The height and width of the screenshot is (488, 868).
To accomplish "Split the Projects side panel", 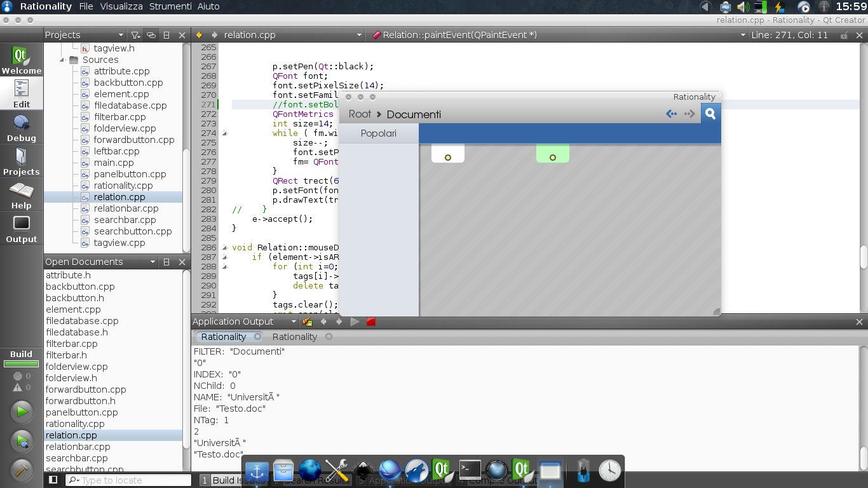I will click(166, 35).
